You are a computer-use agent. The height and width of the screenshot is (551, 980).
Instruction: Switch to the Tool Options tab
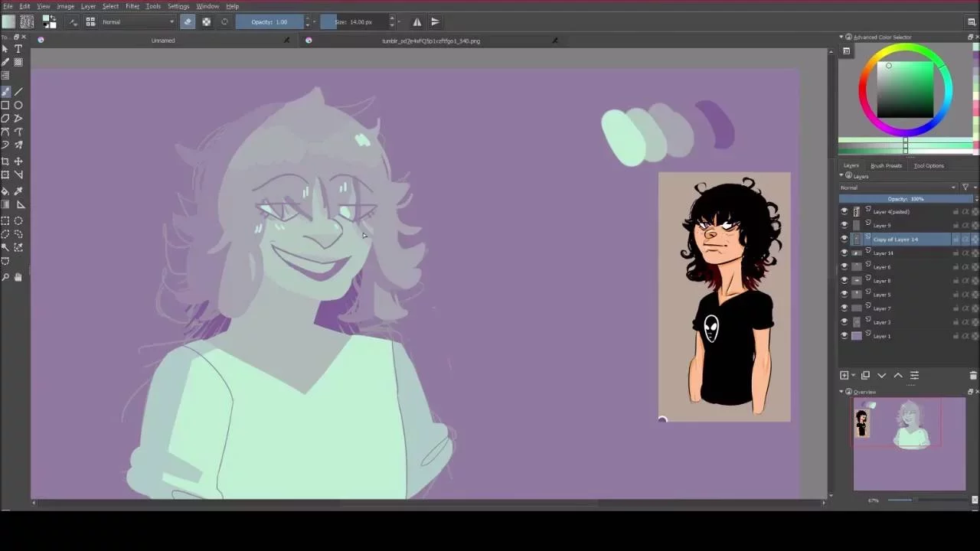click(929, 165)
